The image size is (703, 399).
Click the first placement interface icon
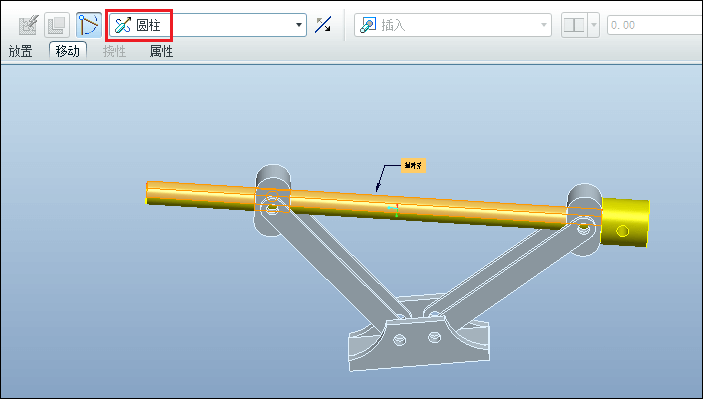pos(29,25)
